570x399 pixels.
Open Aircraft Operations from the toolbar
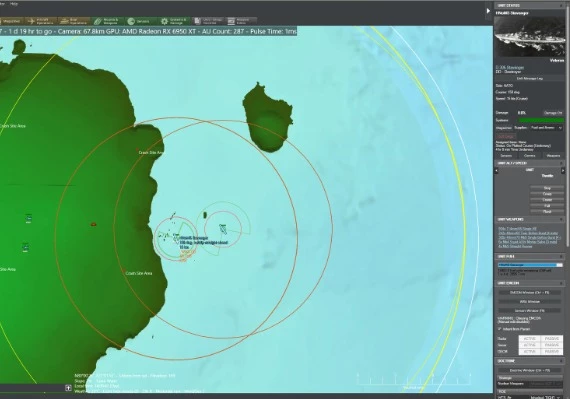[40, 21]
